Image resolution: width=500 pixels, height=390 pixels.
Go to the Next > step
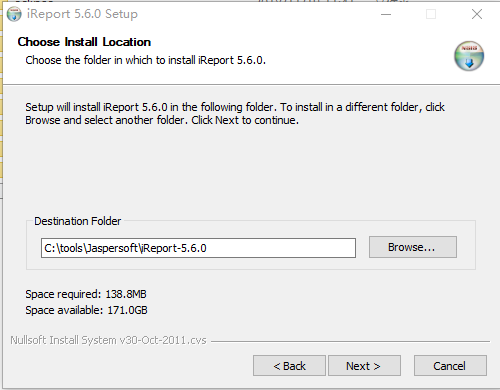(364, 366)
